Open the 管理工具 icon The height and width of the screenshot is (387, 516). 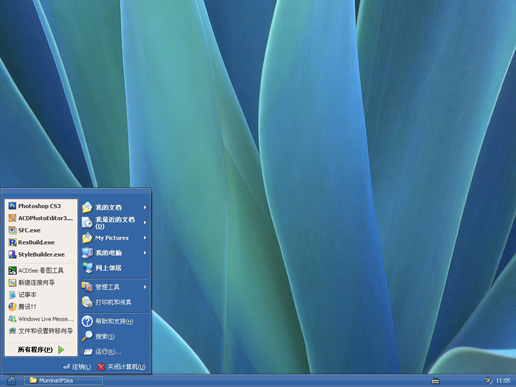click(x=87, y=287)
